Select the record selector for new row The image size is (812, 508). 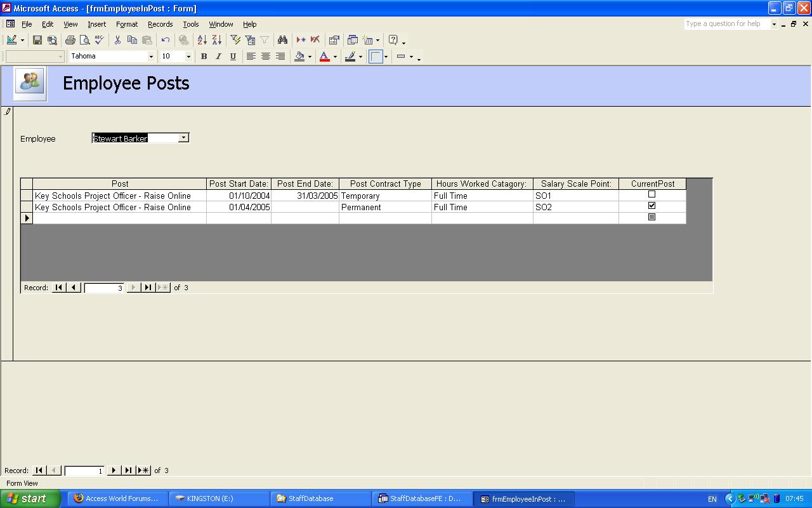[27, 218]
